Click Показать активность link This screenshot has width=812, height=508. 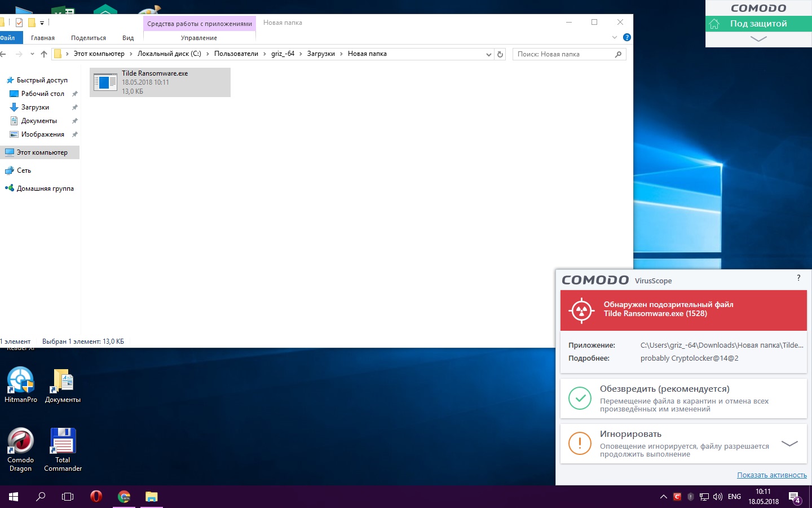pos(771,475)
